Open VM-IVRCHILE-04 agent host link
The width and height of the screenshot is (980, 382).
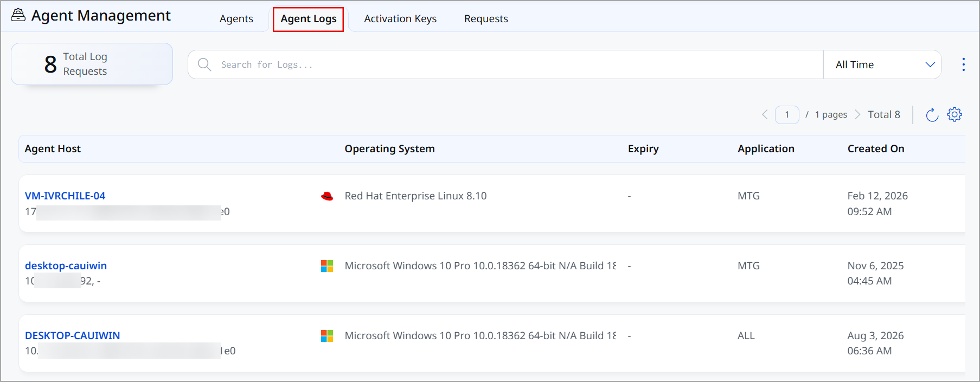[65, 196]
